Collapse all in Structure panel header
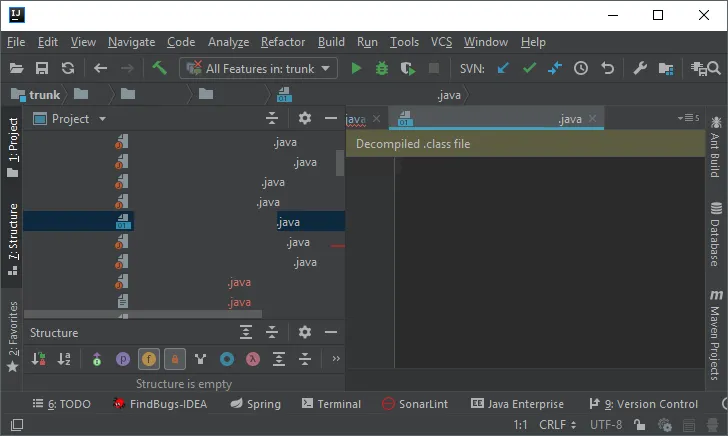Viewport: 728px width, 436px height. [272, 332]
